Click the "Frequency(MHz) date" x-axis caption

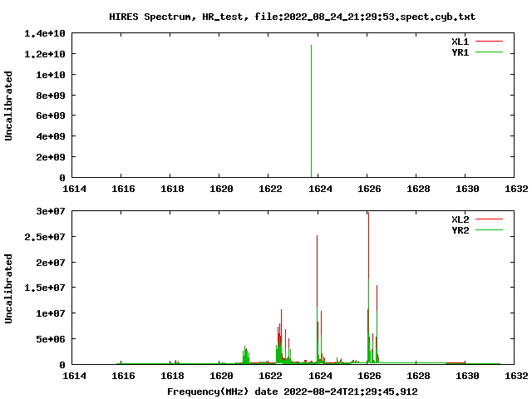pyautogui.click(x=223, y=392)
